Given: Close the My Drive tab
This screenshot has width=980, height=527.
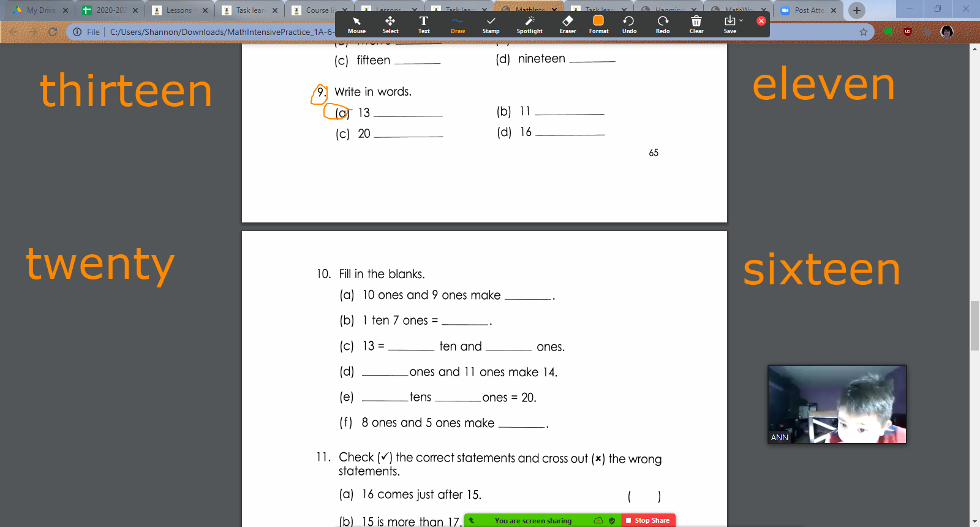Looking at the screenshot, I should pyautogui.click(x=66, y=10).
